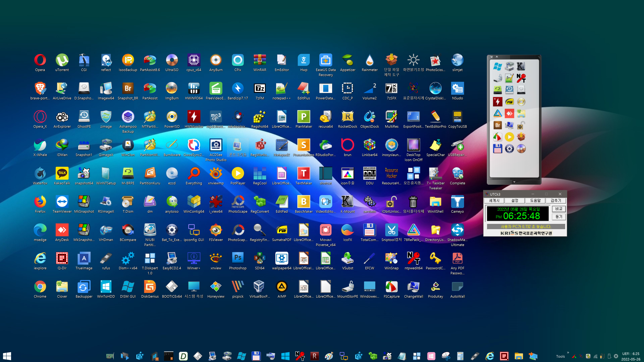Click the PDF icon in the dock panel
Screen dimensions: 644x362
[x=509, y=102]
